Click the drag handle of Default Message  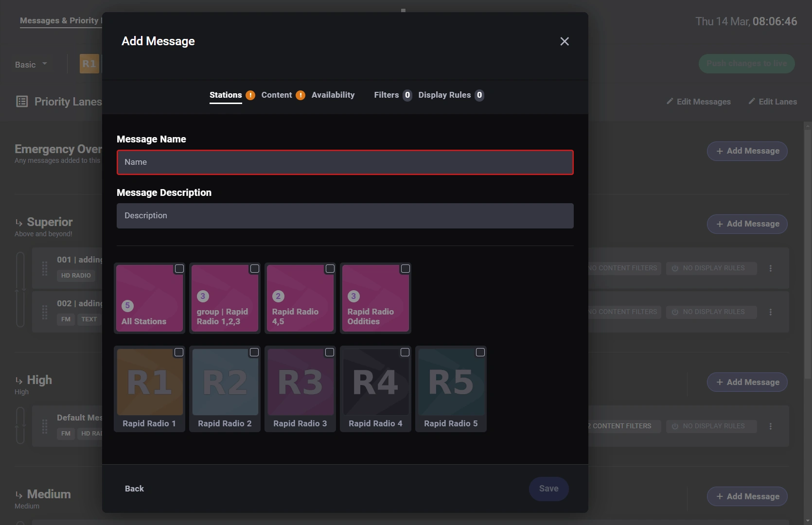coord(45,426)
